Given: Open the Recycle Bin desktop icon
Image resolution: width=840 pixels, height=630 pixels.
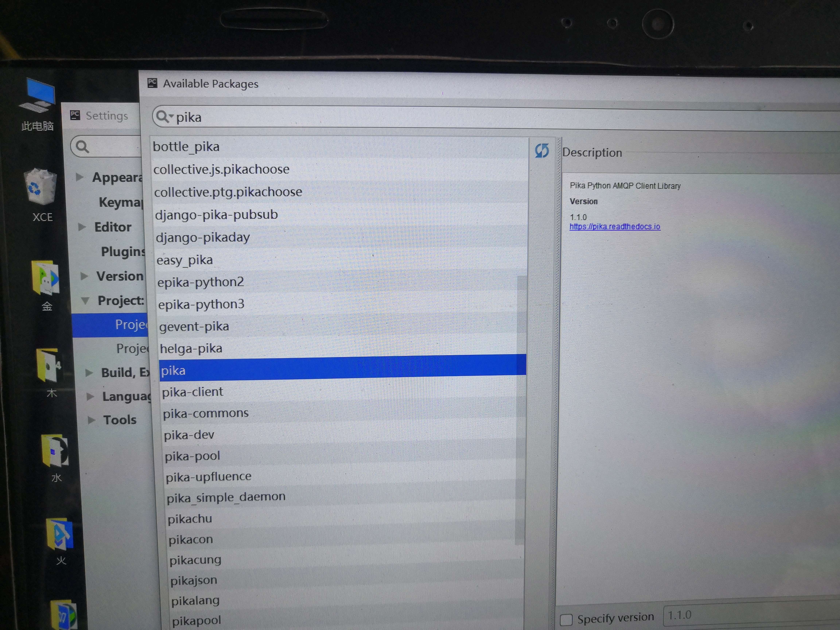Looking at the screenshot, I should click(x=41, y=195).
